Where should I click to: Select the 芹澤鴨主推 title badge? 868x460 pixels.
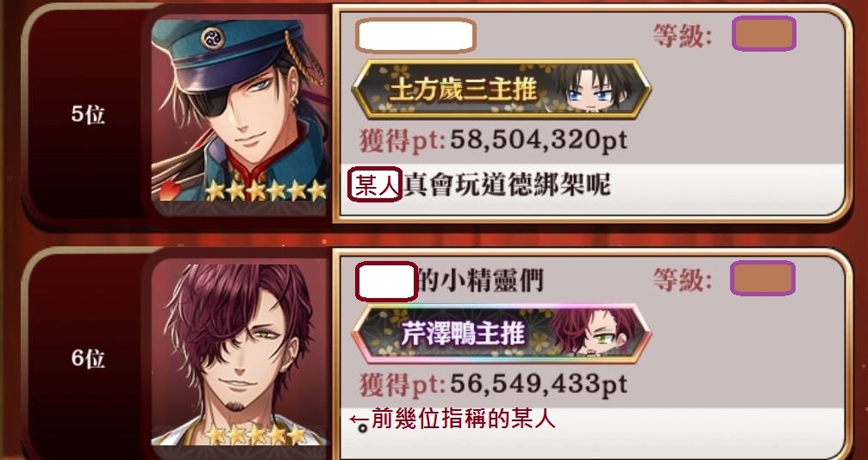(x=502, y=333)
